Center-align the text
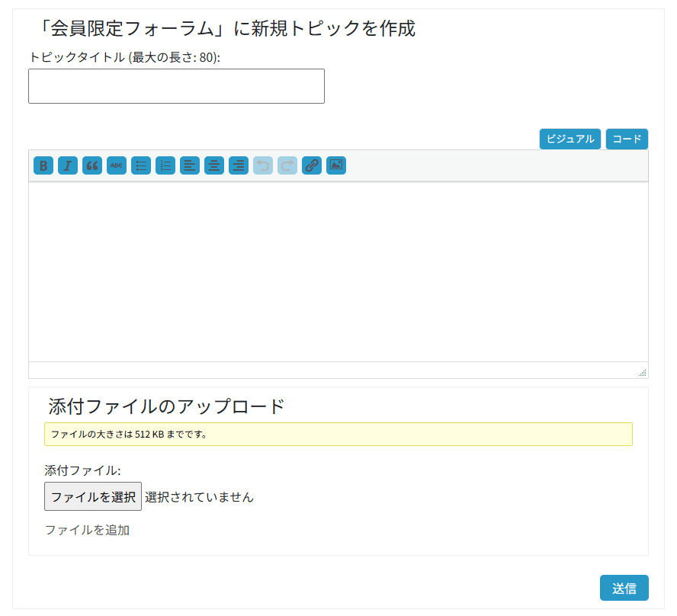Image resolution: width=677 pixels, height=616 pixels. 214,165
